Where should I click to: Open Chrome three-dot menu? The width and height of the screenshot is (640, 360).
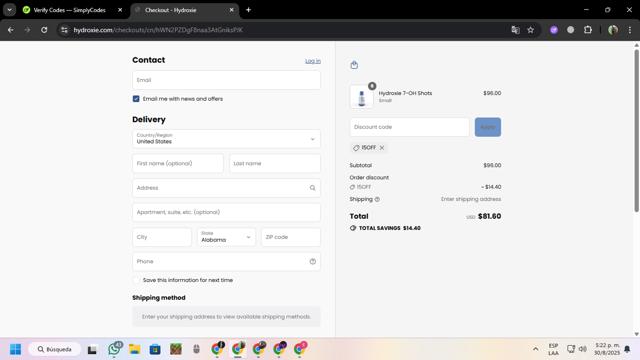[630, 30]
